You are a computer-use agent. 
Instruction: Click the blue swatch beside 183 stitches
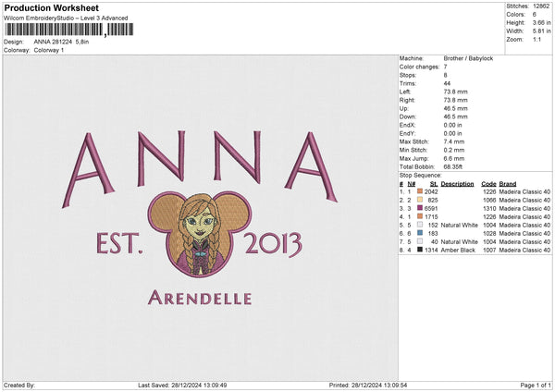tap(420, 233)
